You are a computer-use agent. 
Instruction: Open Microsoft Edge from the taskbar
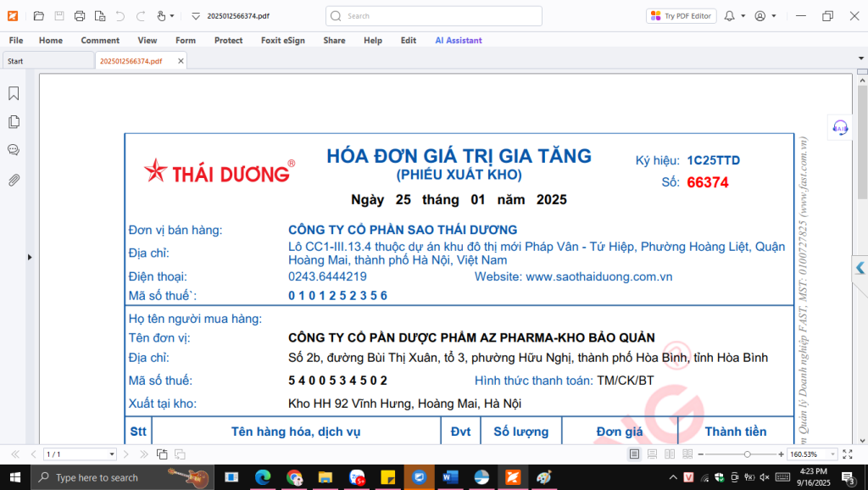click(263, 477)
